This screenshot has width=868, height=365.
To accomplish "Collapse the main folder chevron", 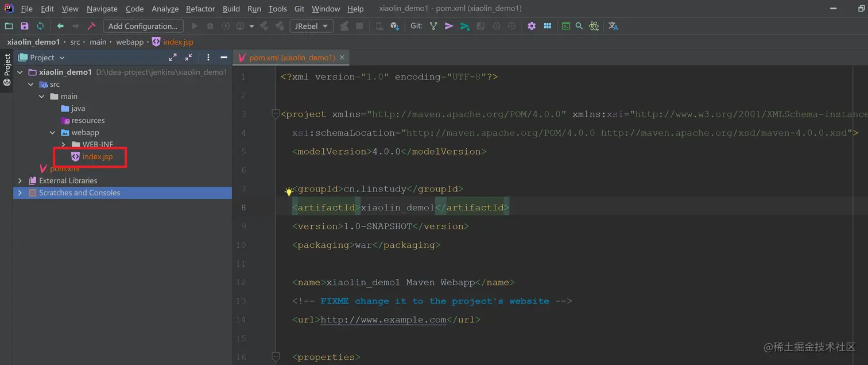I will [42, 97].
